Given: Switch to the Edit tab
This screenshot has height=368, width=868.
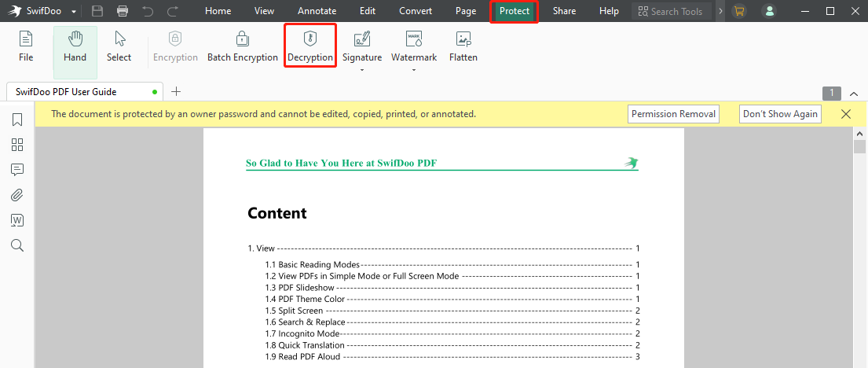Looking at the screenshot, I should pyautogui.click(x=368, y=11).
